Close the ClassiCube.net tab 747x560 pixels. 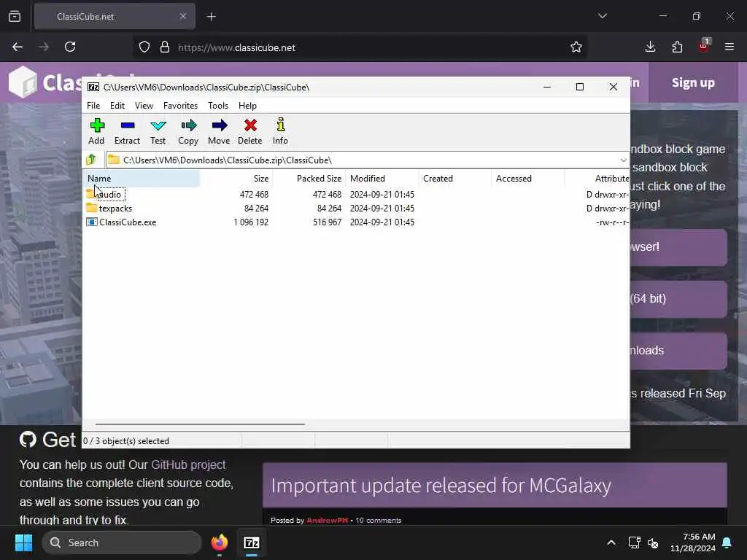183,16
